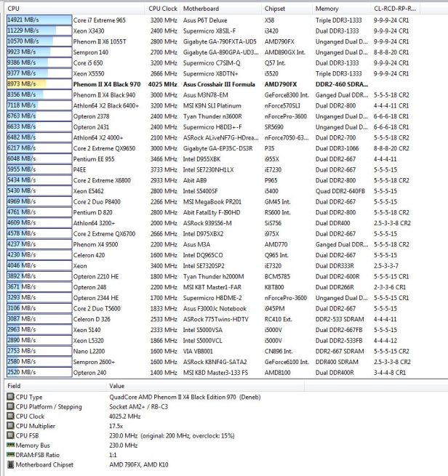This screenshot has width=448, height=476.
Task: Click the CPU Platform / Stepping icon
Action: pyautogui.click(x=11, y=406)
